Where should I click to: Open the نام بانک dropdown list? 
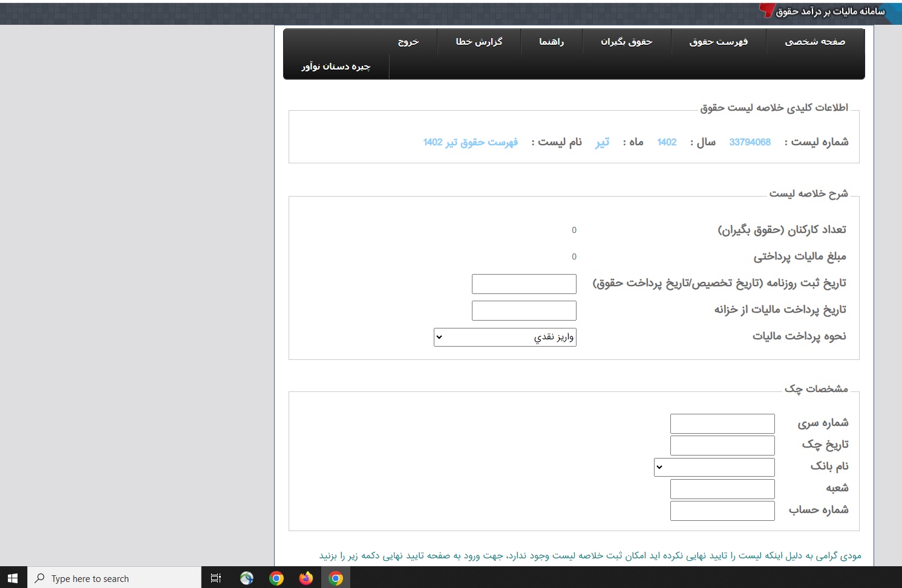714,467
